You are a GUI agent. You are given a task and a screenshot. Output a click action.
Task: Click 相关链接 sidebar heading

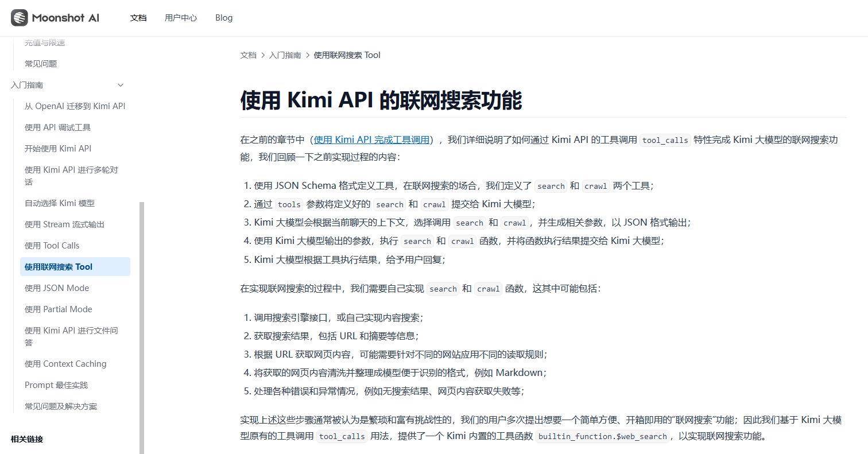(27, 439)
